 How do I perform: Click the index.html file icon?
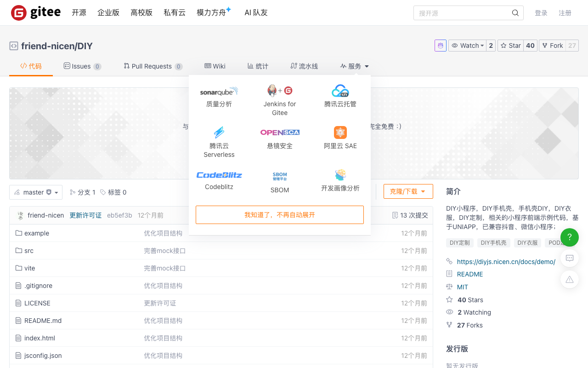tap(19, 338)
